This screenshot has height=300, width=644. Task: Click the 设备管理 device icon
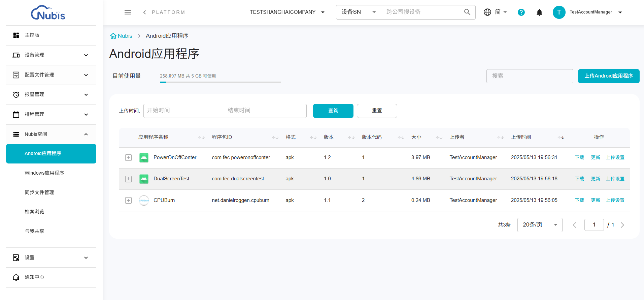point(16,55)
